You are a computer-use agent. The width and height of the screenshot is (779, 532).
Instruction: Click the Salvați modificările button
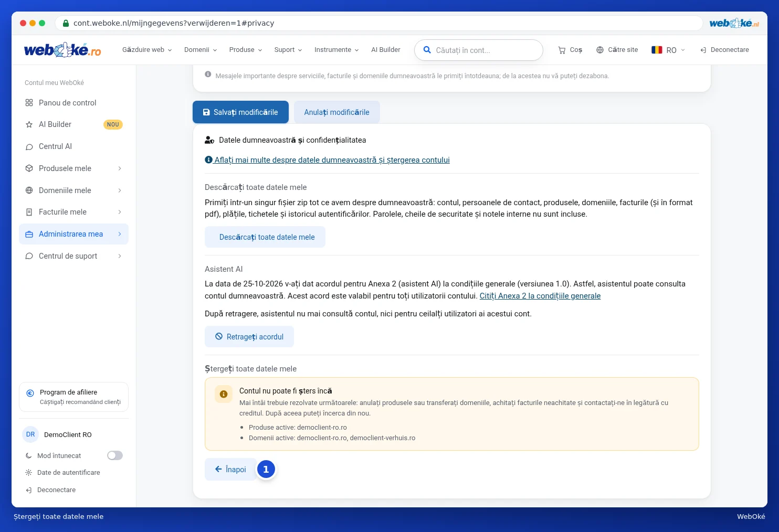(240, 112)
